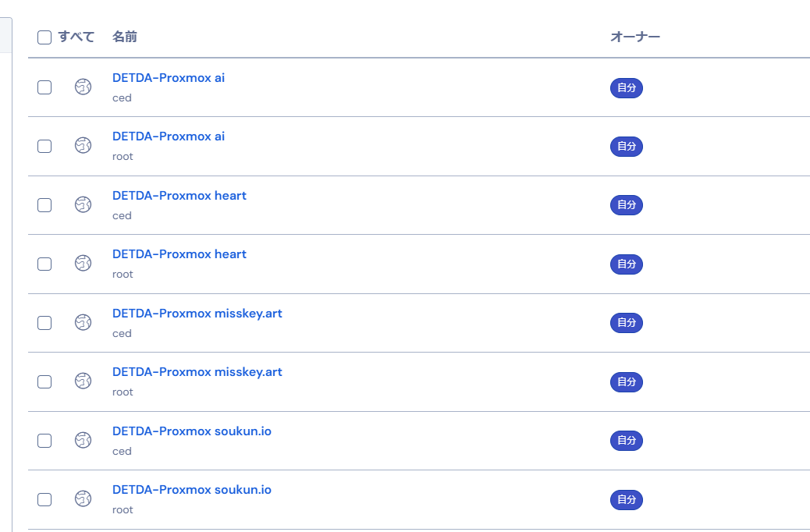810x532 pixels.
Task: Open DETDA-Proxmox soukun.io entry with user root
Action: point(192,490)
